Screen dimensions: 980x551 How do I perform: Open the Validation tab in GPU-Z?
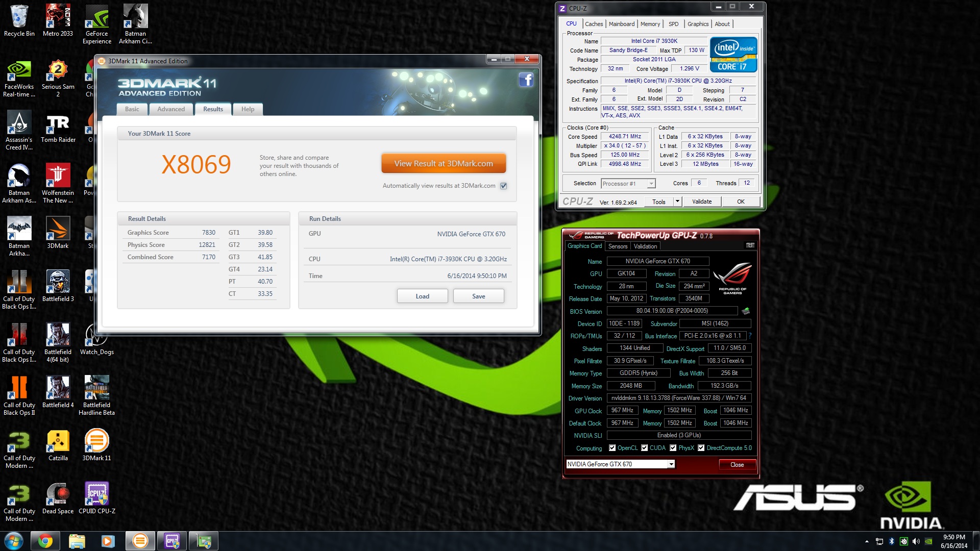tap(645, 246)
